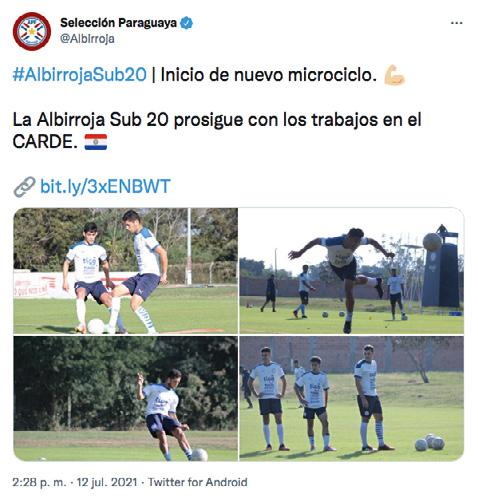Viewport: 478px width, 502px height.
Task: Click the 12 jul. 2021 date
Action: tap(107, 482)
